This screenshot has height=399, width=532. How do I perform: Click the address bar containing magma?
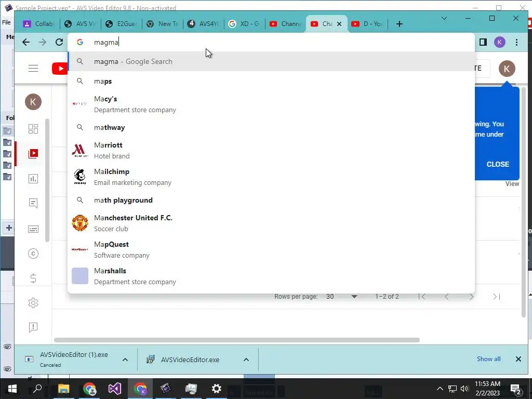pyautogui.click(x=271, y=42)
